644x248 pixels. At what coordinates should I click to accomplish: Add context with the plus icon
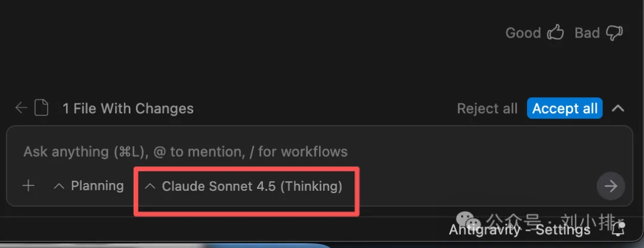(28, 186)
